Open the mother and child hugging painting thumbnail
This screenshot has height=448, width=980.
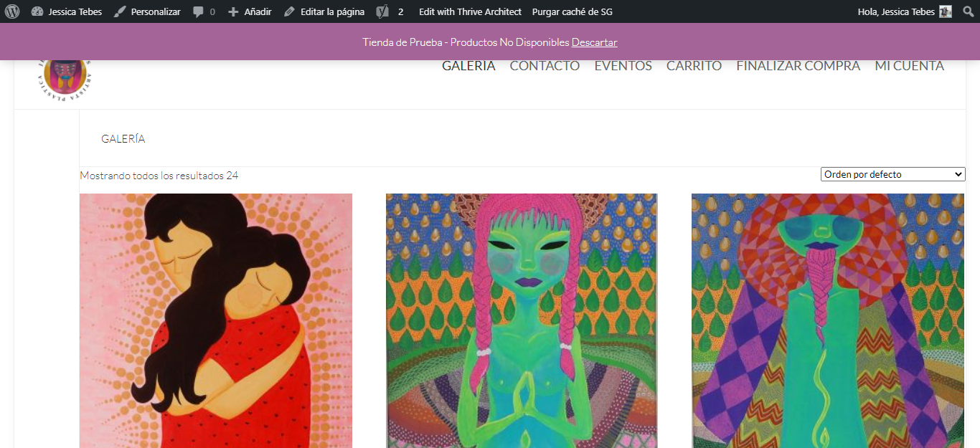click(x=216, y=320)
